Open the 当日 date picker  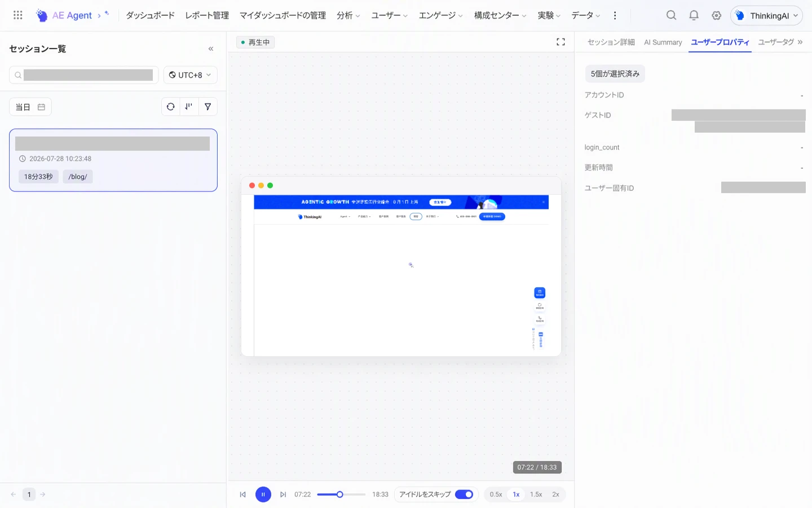[30, 107]
